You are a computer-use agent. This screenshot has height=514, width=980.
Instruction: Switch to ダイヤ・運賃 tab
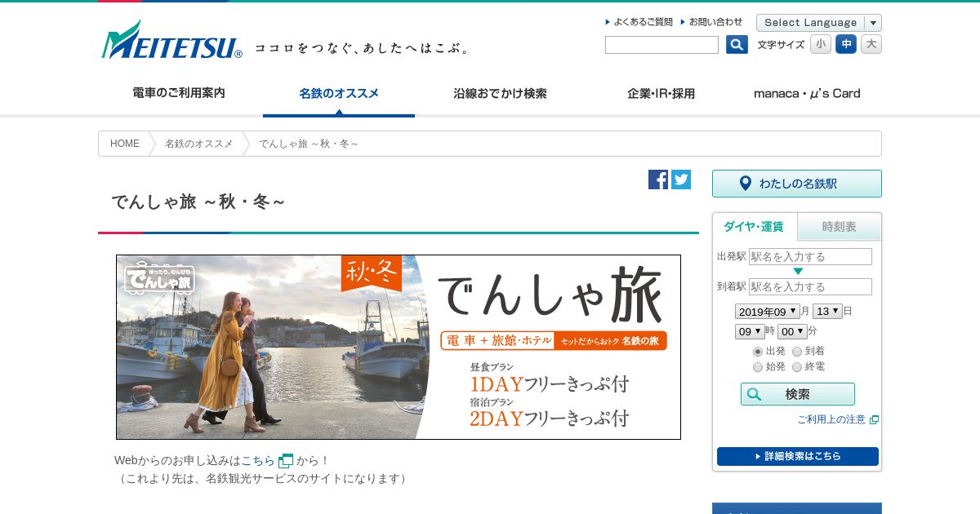[755, 227]
